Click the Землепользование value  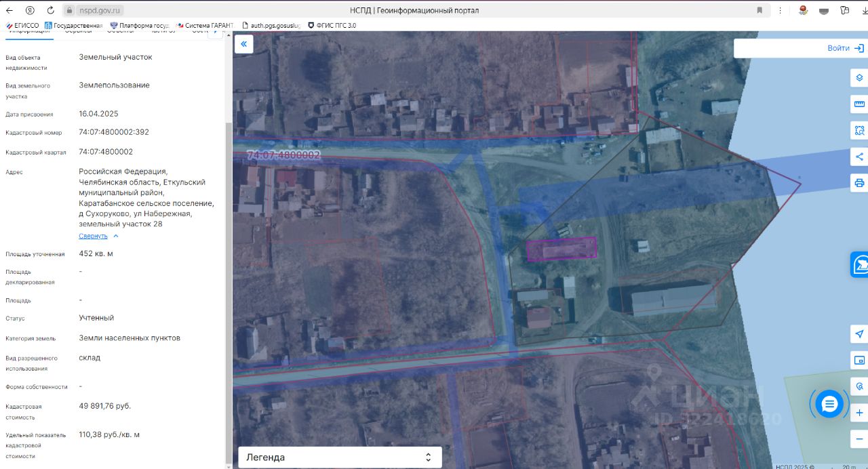114,85
